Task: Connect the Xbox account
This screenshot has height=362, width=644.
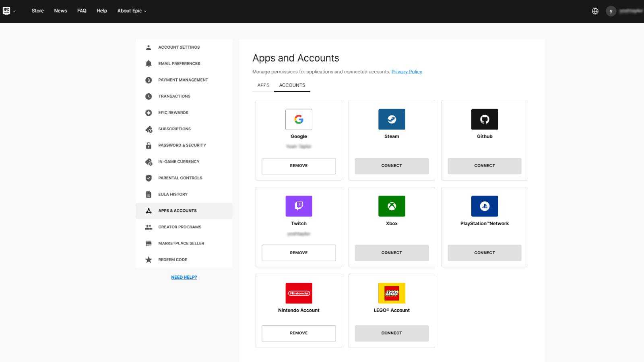Action: click(x=392, y=253)
